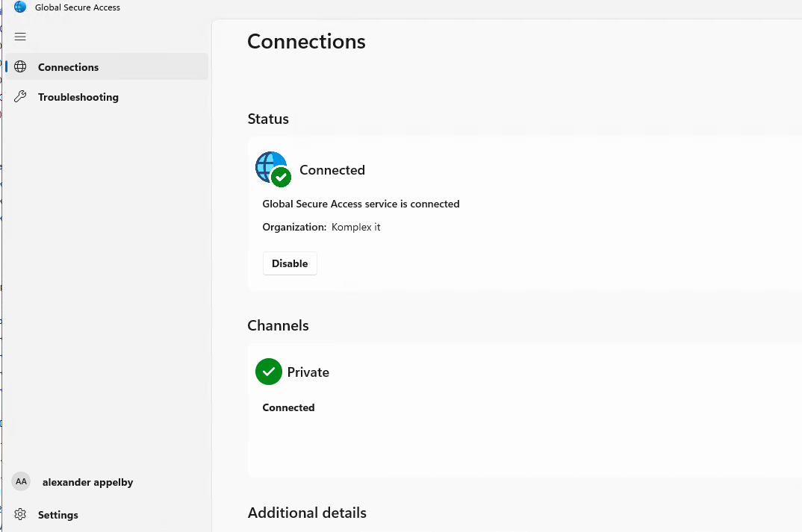
Task: Select the alexander appelby account name
Action: pos(88,482)
